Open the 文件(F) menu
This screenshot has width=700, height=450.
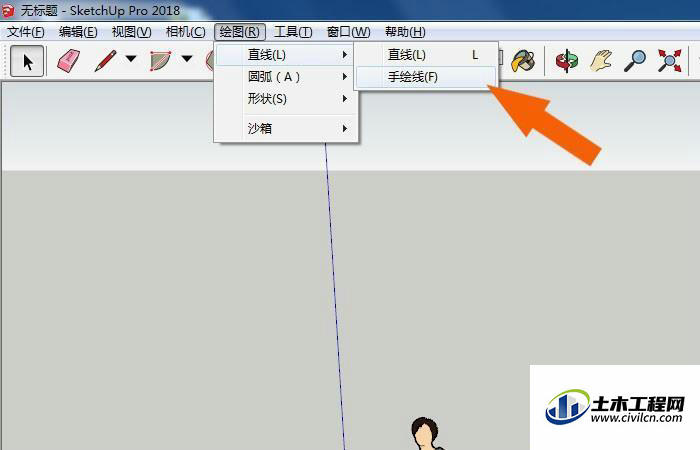point(25,32)
